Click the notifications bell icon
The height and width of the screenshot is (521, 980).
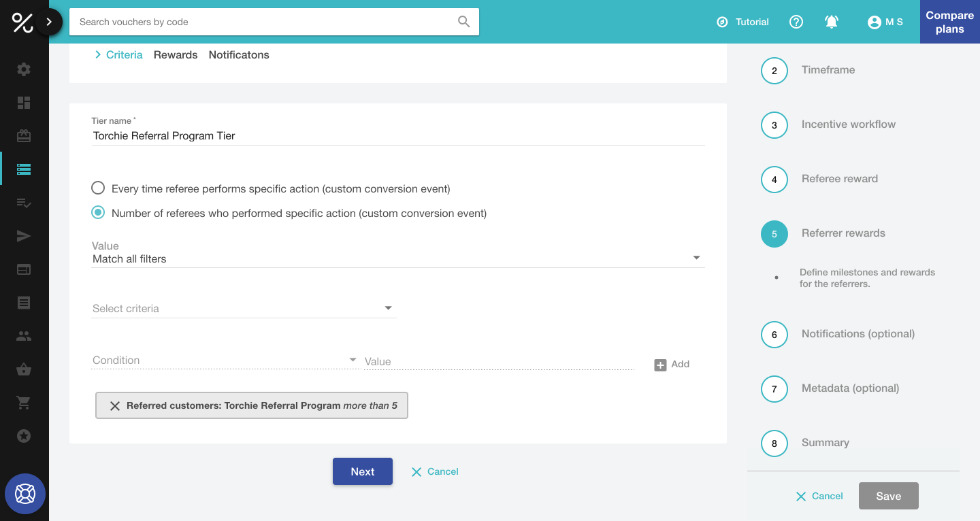831,22
